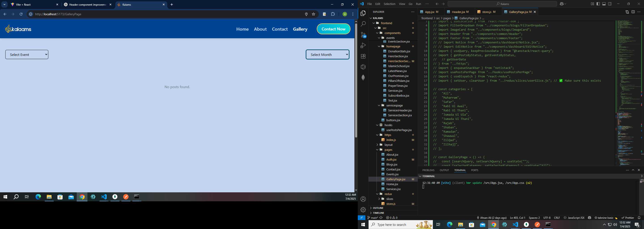Expand the slices folder under redux

click(379, 199)
